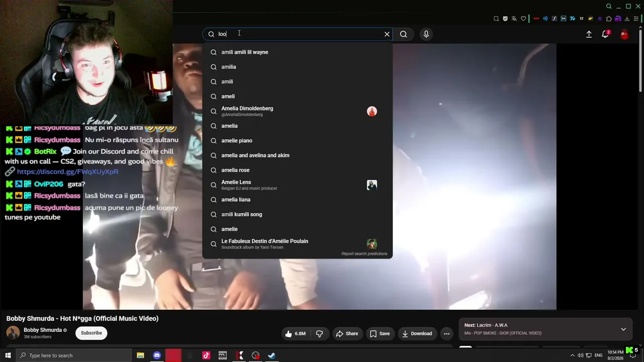Clear the YouTube search box text
This screenshot has width=644, height=362.
click(x=387, y=34)
